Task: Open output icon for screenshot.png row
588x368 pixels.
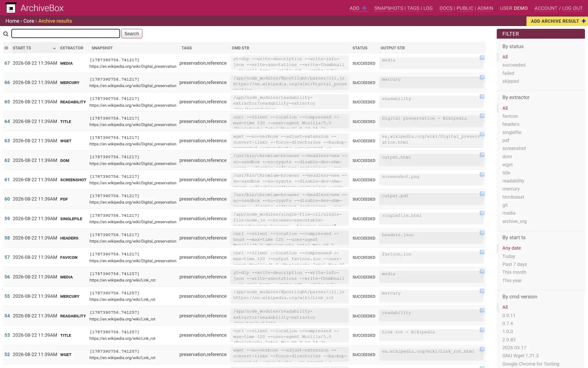Action: 482,174
